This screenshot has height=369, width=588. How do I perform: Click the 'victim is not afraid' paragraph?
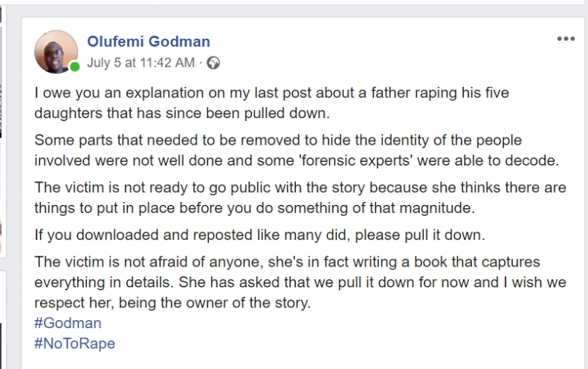[x=300, y=282]
